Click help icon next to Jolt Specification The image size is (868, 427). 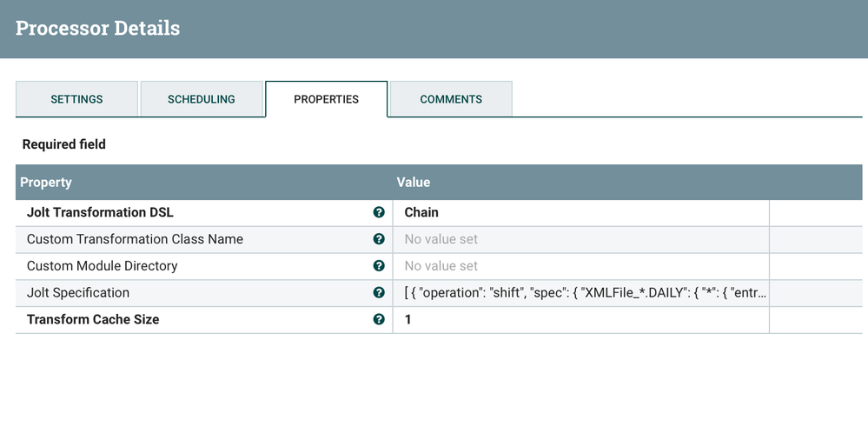point(379,293)
